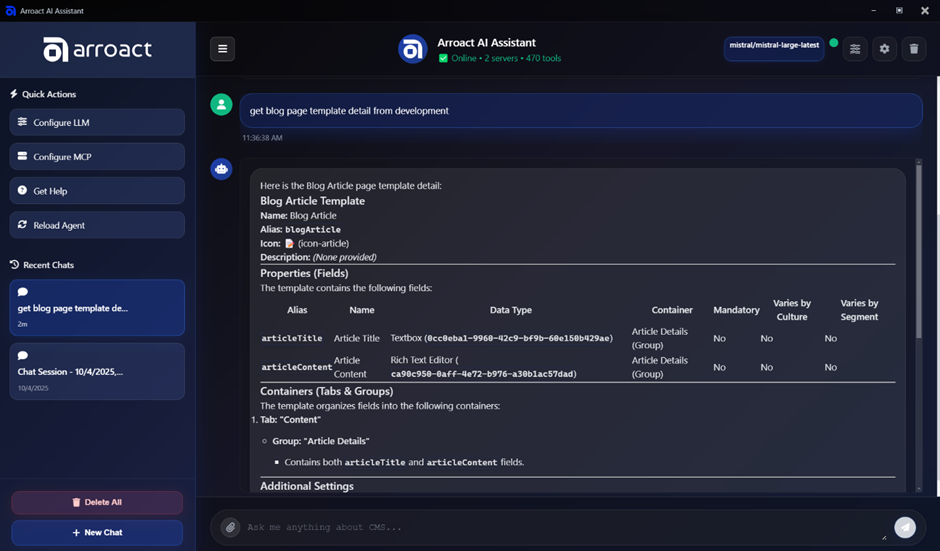Click the trash icon in header
The width and height of the screenshot is (940, 551).
pyautogui.click(x=914, y=49)
